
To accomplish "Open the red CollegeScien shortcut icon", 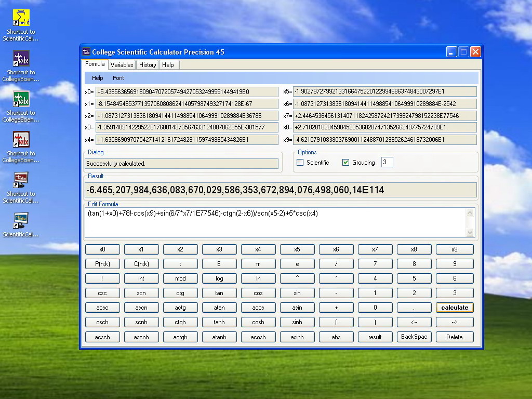I will [21, 139].
